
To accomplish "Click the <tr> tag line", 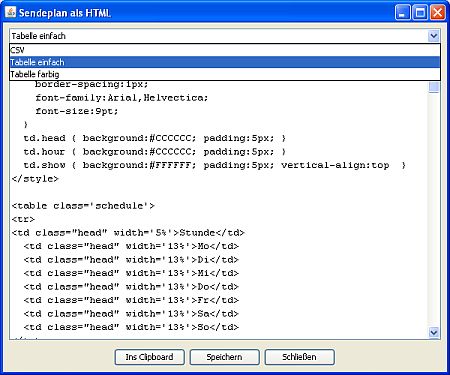I will tap(23, 219).
